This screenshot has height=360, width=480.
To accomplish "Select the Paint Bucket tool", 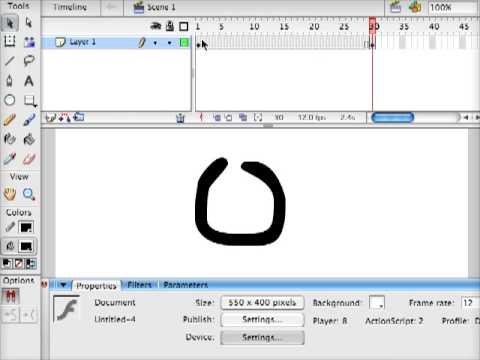I will pyautogui.click(x=29, y=139).
